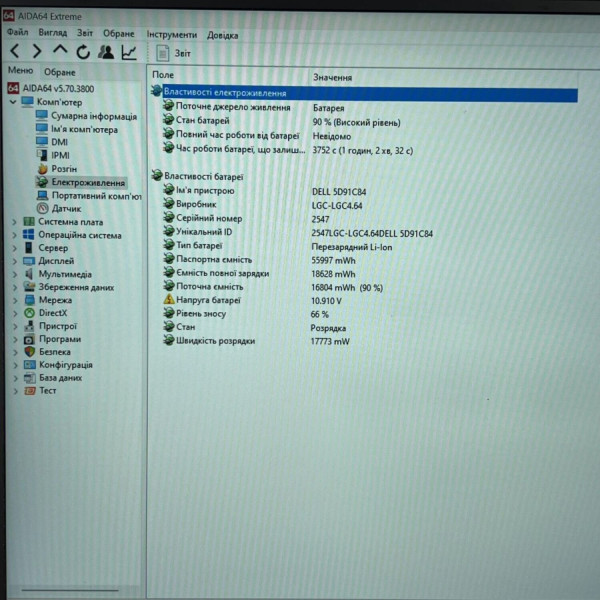This screenshot has width=600, height=600.
Task: Expand the Збереження даних node
Action: 15,287
